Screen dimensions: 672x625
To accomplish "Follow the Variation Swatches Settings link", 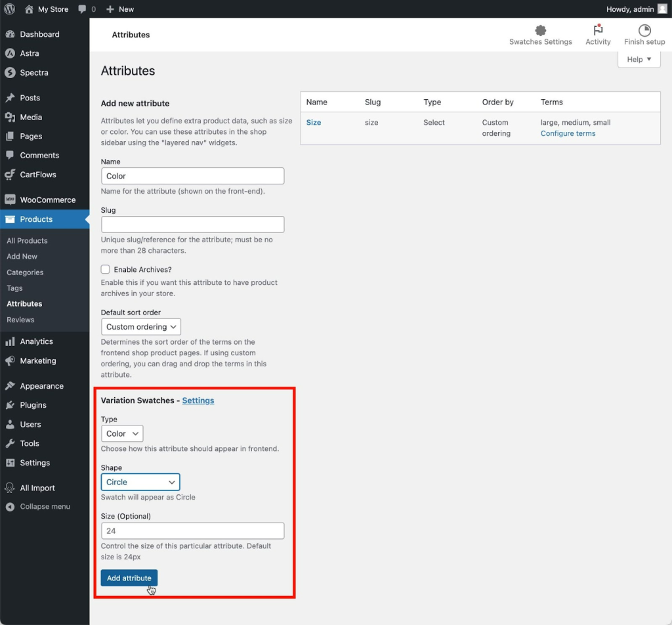I will point(198,400).
